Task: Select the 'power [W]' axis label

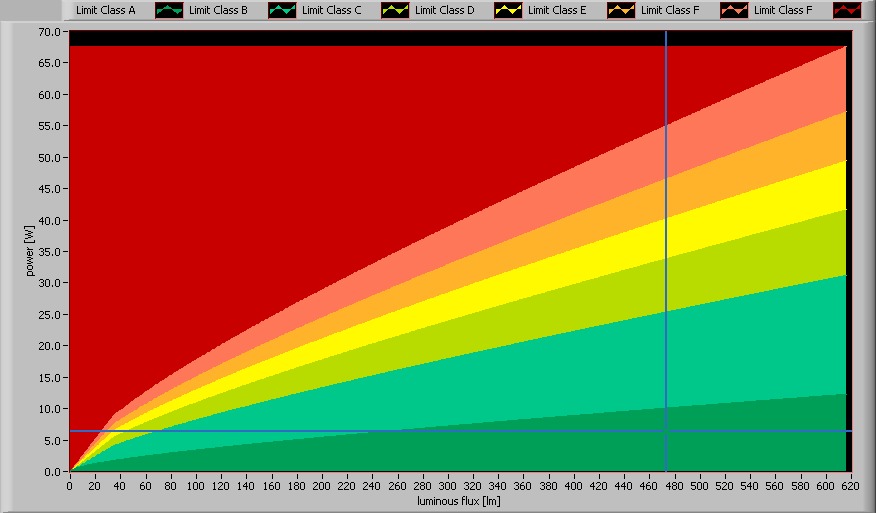Action: coord(31,251)
